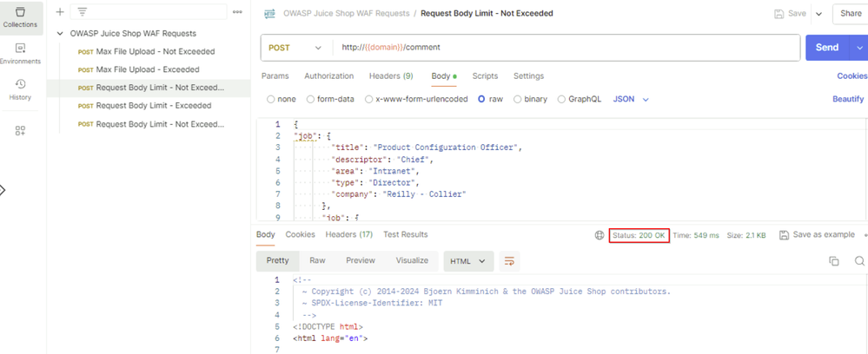Select the raw body type radio button
Viewport: 868px width, 354px height.
click(480, 100)
